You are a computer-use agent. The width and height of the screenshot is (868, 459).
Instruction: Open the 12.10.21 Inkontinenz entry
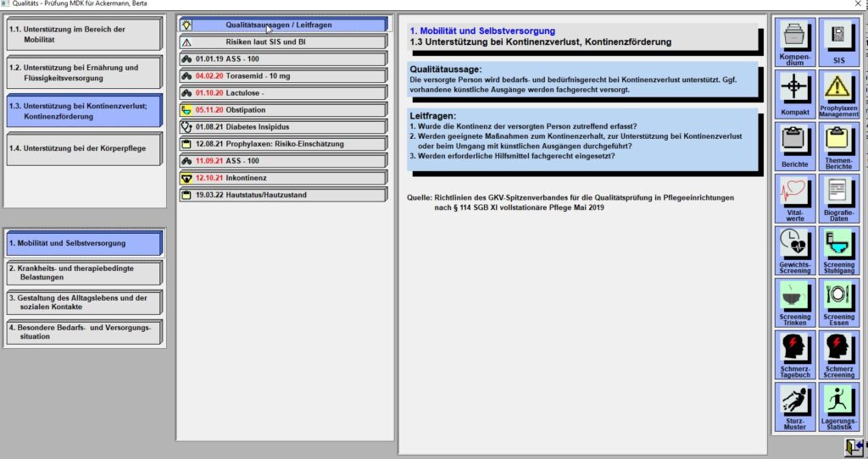tap(284, 178)
